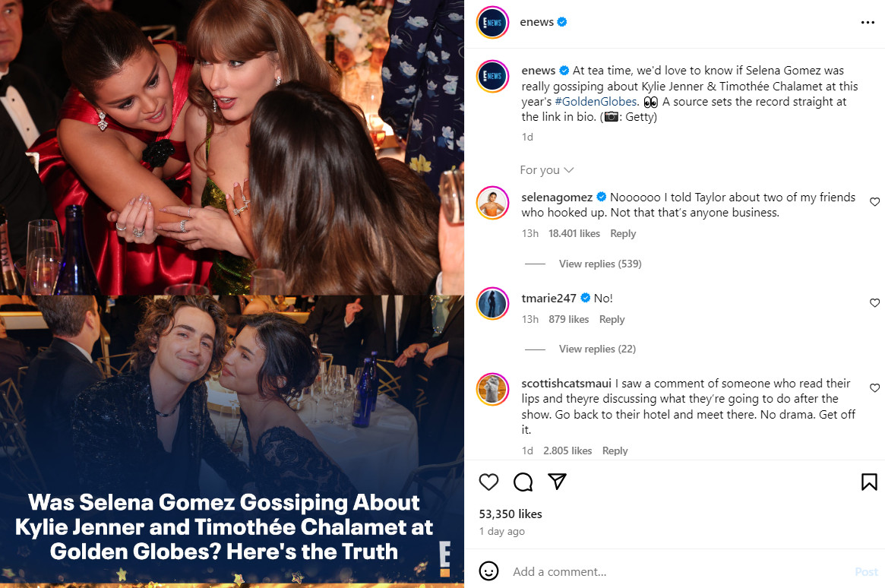Save post with bookmark icon
Screen dimensions: 885x588
click(869, 482)
